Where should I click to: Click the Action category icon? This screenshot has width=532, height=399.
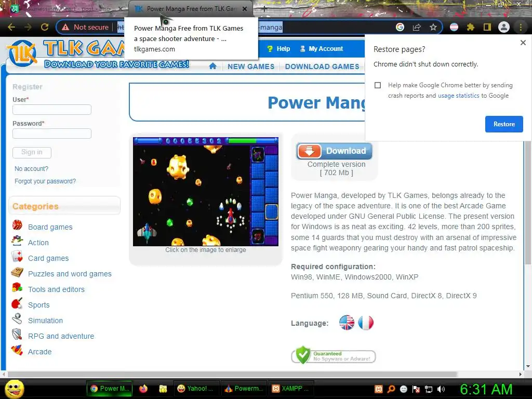pyautogui.click(x=17, y=241)
